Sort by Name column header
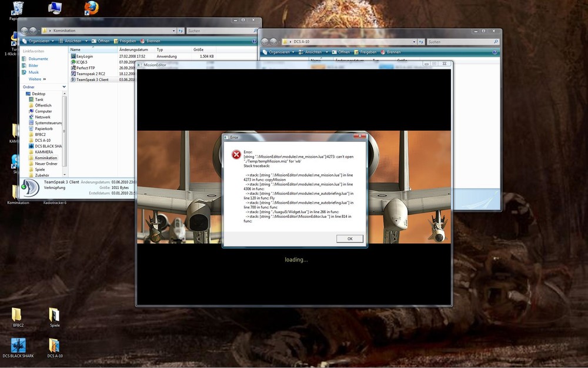This screenshot has height=368, width=588. (x=93, y=49)
